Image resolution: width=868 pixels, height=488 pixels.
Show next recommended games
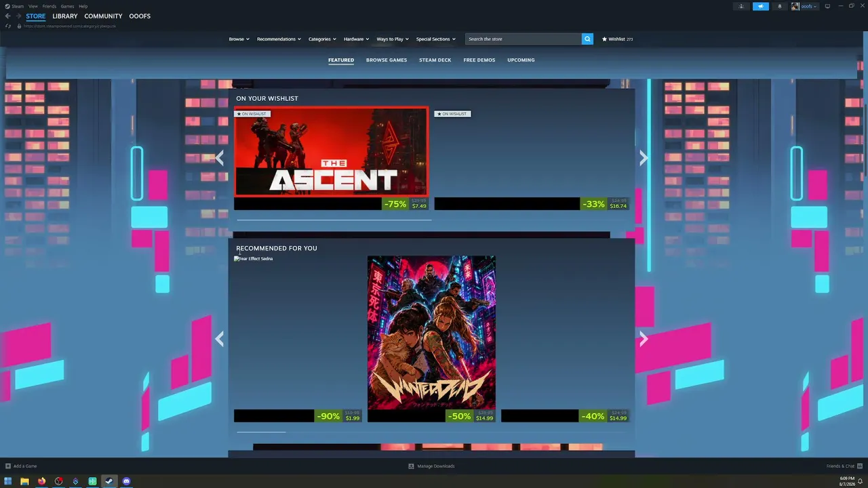point(643,338)
